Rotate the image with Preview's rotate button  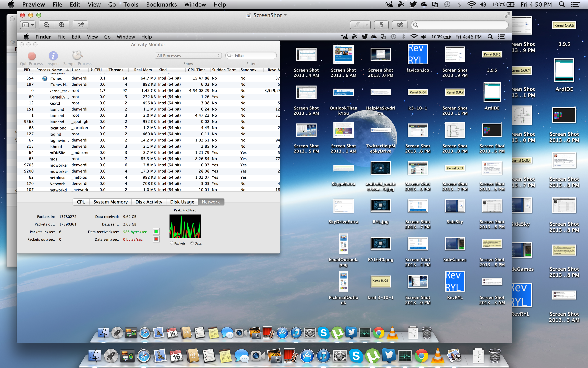pos(381,25)
